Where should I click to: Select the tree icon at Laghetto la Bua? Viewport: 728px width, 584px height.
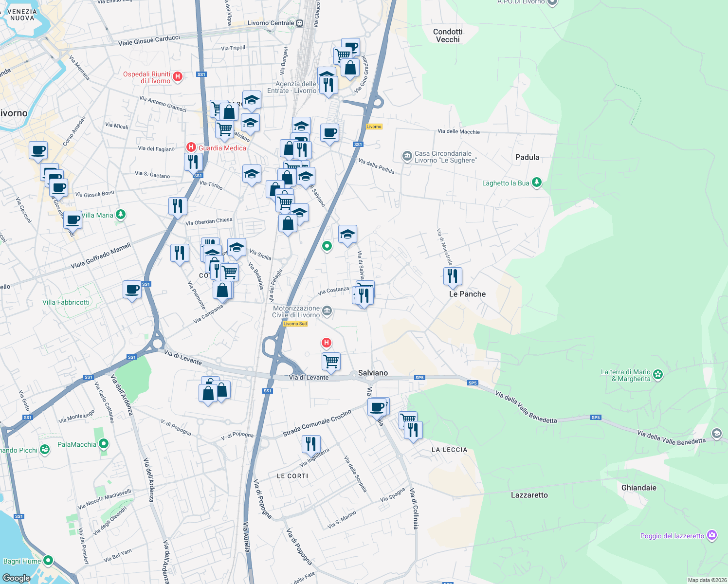pyautogui.click(x=537, y=182)
